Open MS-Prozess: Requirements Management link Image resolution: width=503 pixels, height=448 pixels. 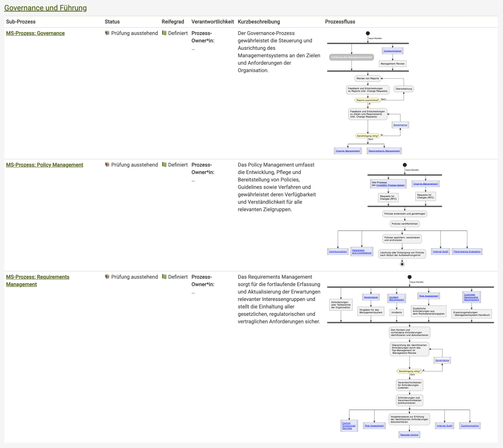tap(38, 277)
